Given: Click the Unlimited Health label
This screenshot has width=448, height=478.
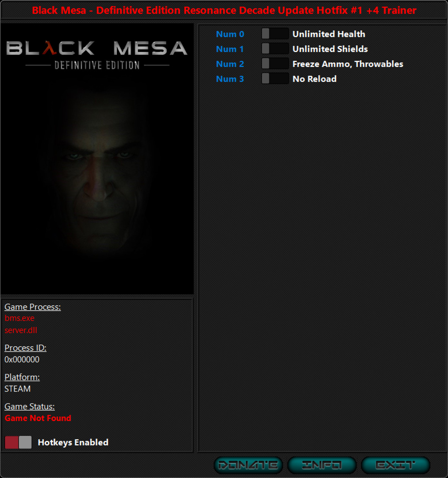Looking at the screenshot, I should (x=329, y=34).
